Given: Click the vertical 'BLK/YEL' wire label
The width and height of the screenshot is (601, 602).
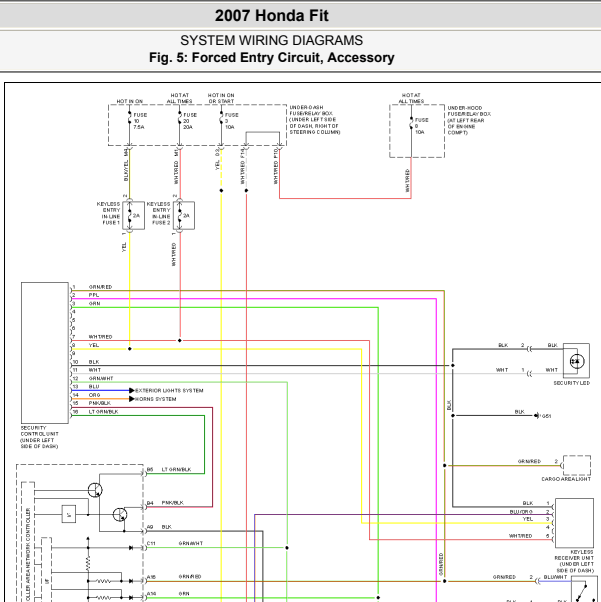Looking at the screenshot, I should [126, 170].
